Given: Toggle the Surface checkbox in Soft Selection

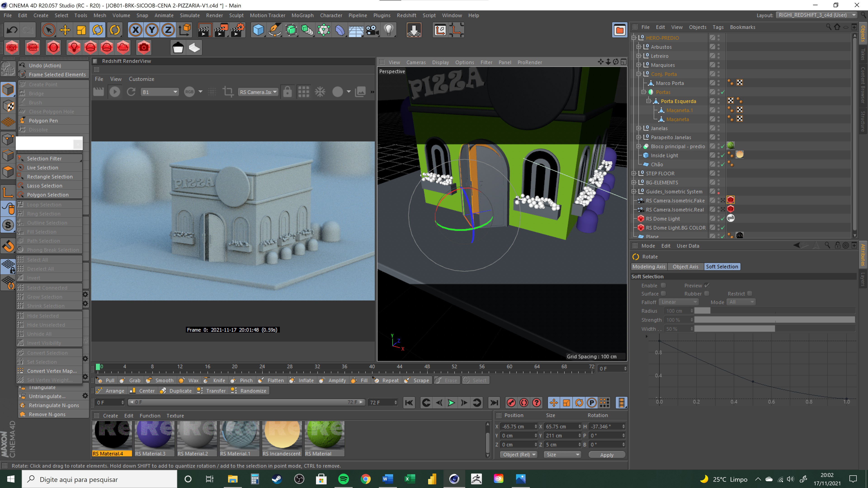Looking at the screenshot, I should [x=663, y=293].
